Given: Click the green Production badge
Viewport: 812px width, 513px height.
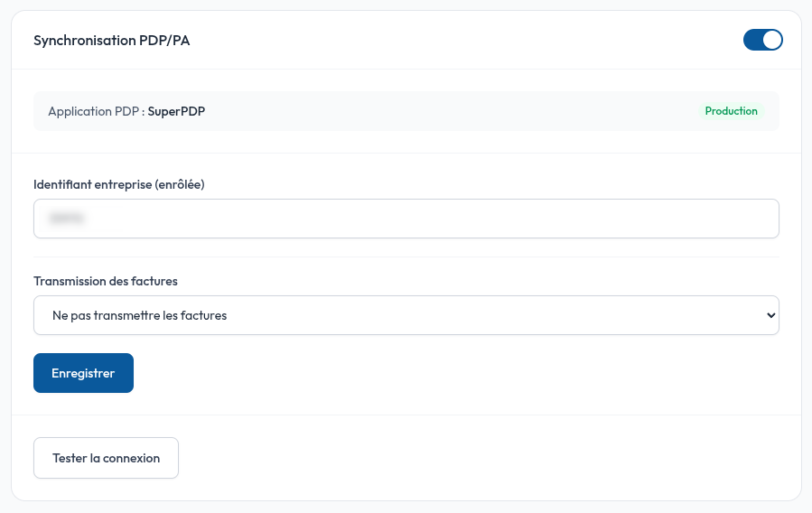Looking at the screenshot, I should point(731,111).
